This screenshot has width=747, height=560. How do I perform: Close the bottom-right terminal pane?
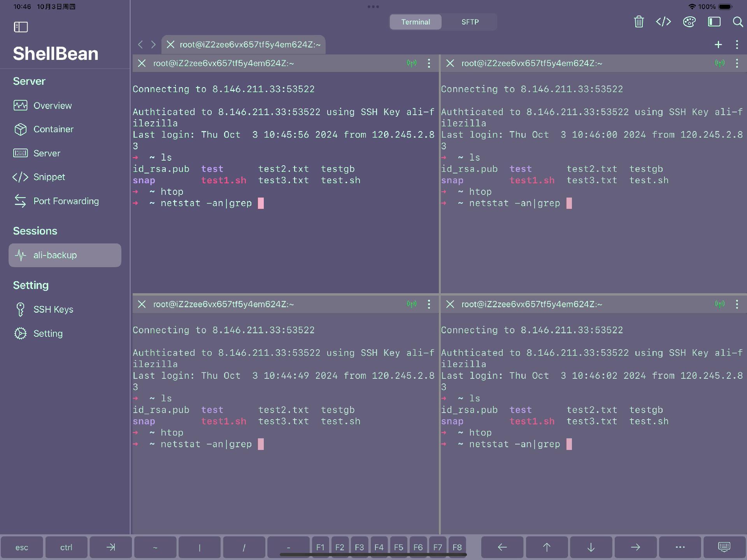pos(450,304)
